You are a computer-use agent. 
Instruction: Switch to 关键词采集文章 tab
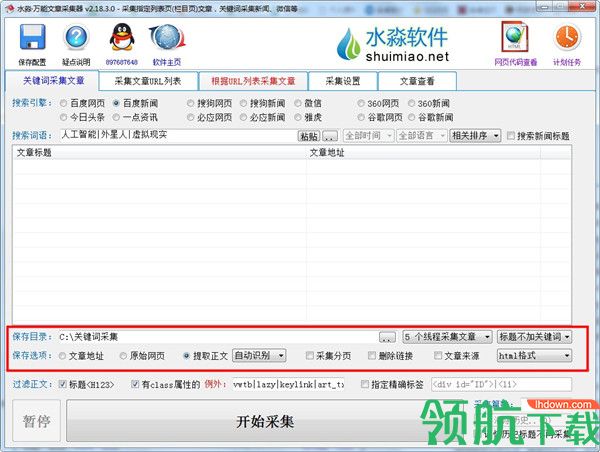53,81
